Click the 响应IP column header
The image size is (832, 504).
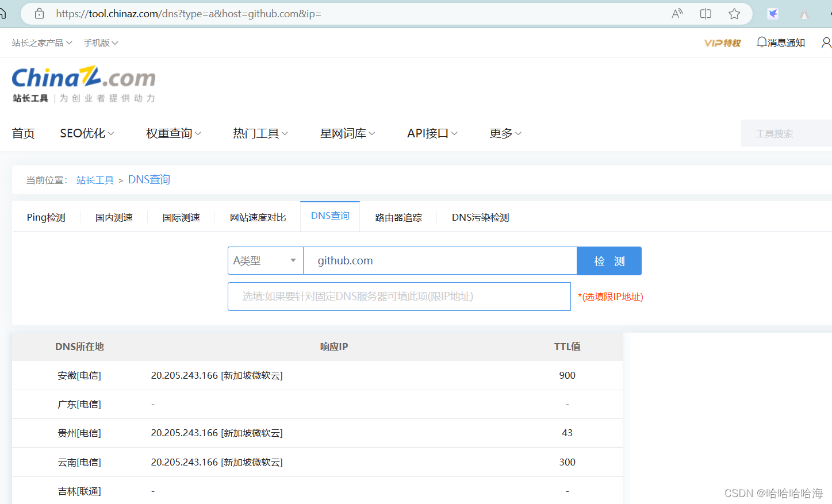tap(334, 347)
